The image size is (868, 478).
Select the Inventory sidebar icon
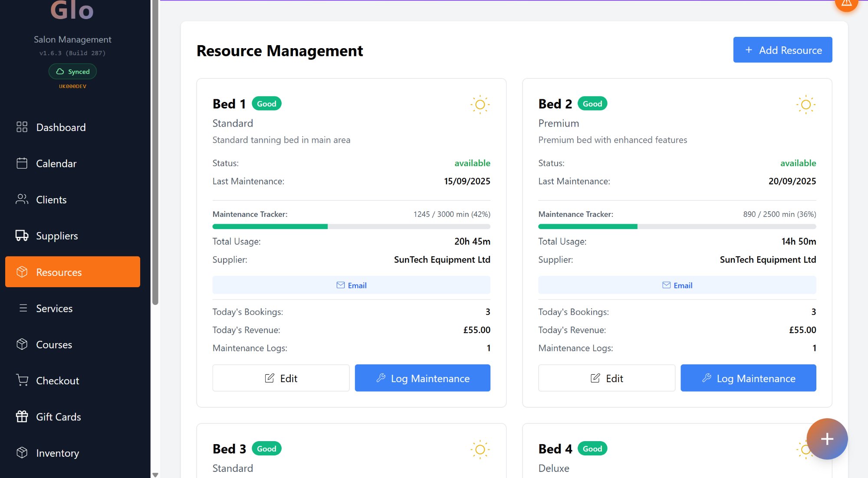(22, 453)
